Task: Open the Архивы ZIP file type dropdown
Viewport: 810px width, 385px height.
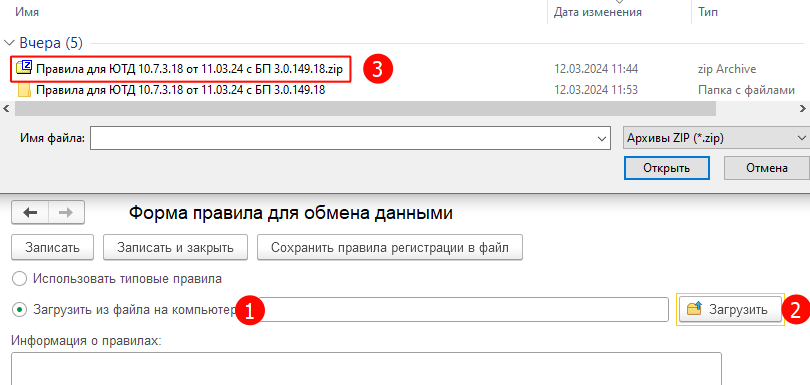Action: (x=716, y=138)
